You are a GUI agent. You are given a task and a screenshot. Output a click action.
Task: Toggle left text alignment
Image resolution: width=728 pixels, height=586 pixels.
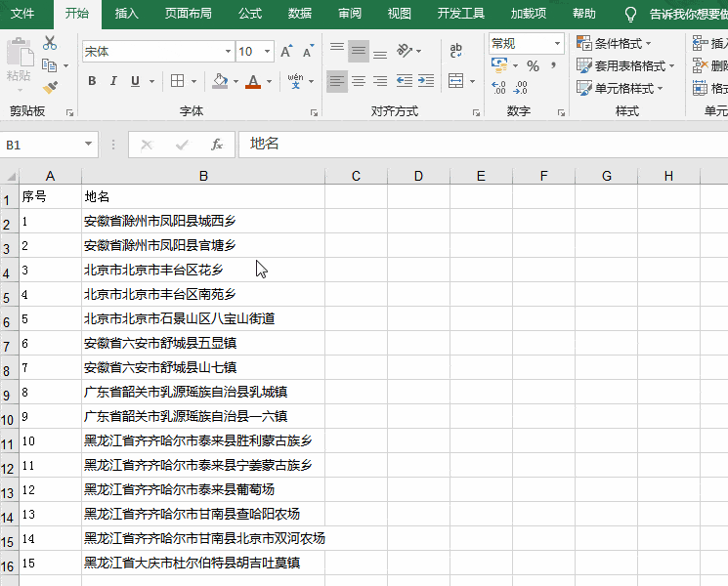tap(337, 82)
